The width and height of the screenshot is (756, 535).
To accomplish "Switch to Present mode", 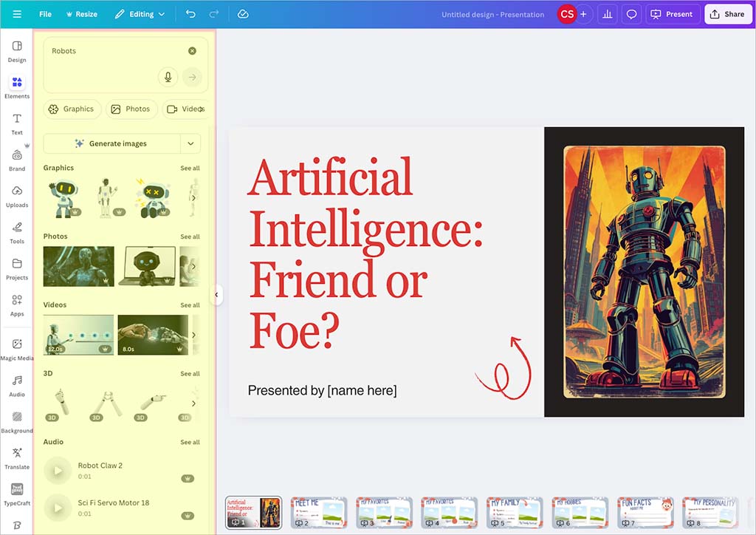I will [x=672, y=13].
